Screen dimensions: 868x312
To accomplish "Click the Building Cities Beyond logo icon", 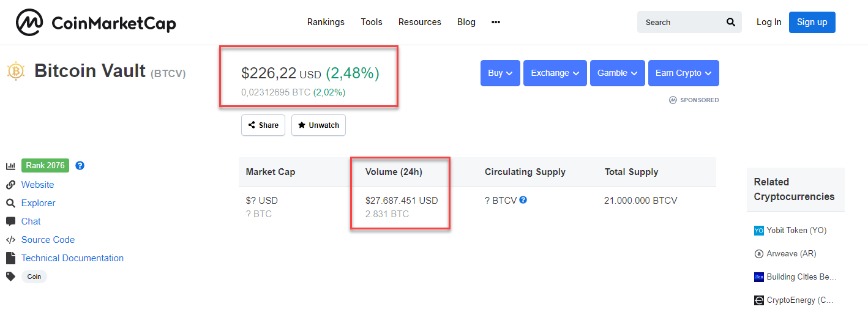I will tap(759, 277).
